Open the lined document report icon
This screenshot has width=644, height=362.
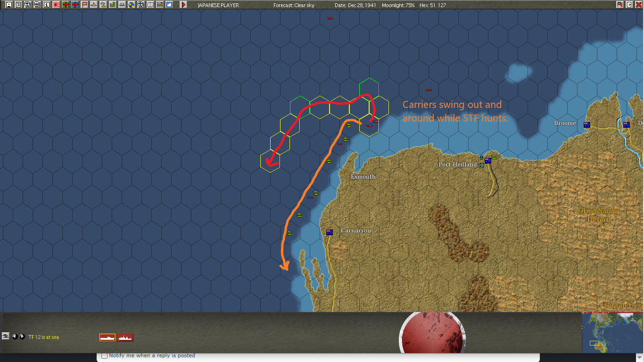coord(18,5)
